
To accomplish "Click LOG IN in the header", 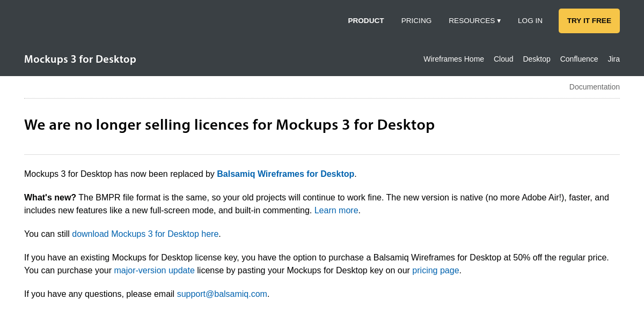I will tap(530, 20).
